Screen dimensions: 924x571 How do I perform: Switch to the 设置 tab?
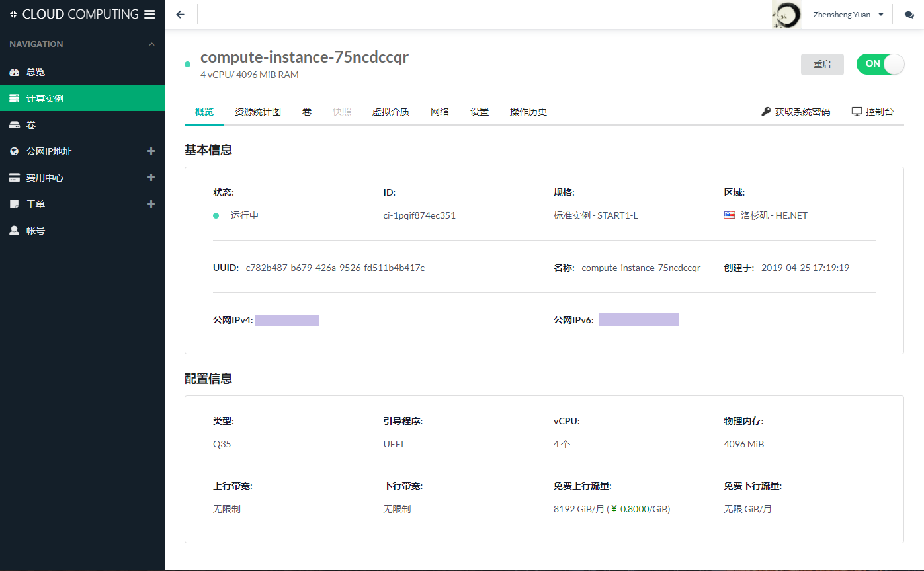tap(480, 112)
